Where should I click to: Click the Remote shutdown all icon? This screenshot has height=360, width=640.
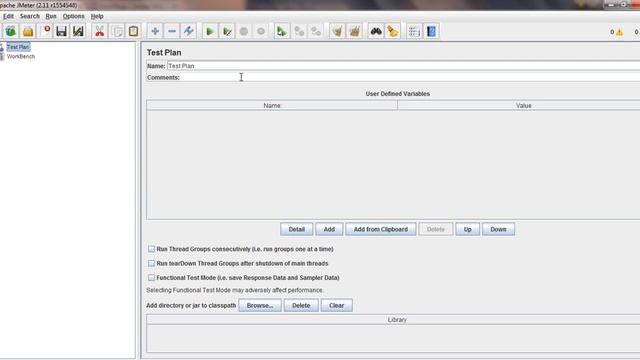click(316, 31)
